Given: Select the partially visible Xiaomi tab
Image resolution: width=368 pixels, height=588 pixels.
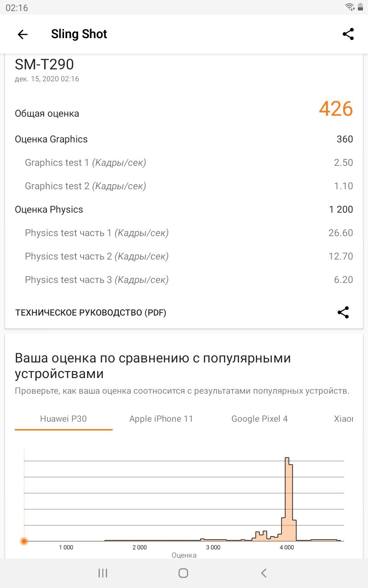Looking at the screenshot, I should [x=344, y=419].
